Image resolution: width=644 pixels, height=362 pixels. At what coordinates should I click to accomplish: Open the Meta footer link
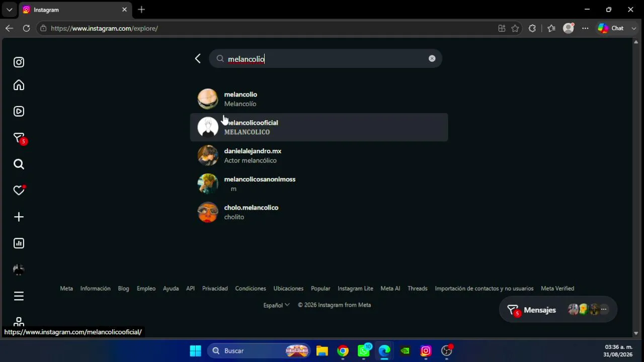66,289
